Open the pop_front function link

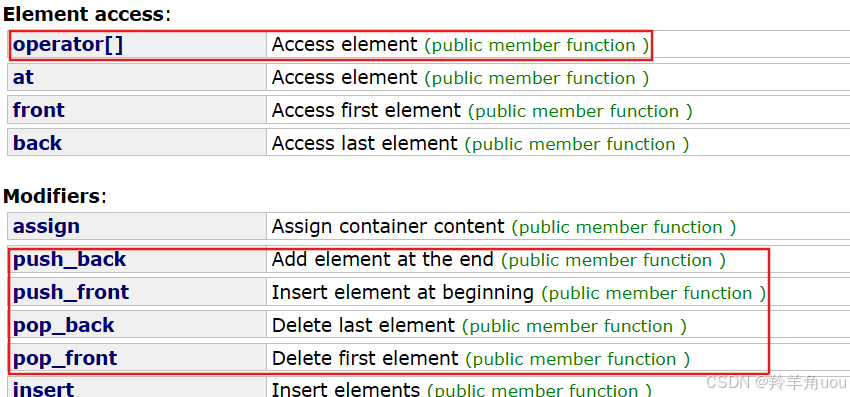coord(65,358)
